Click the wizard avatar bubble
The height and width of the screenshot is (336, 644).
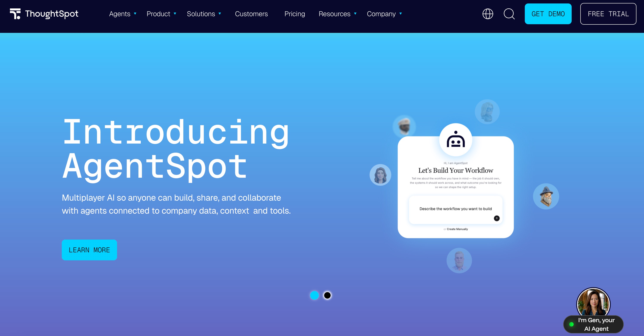[546, 196]
